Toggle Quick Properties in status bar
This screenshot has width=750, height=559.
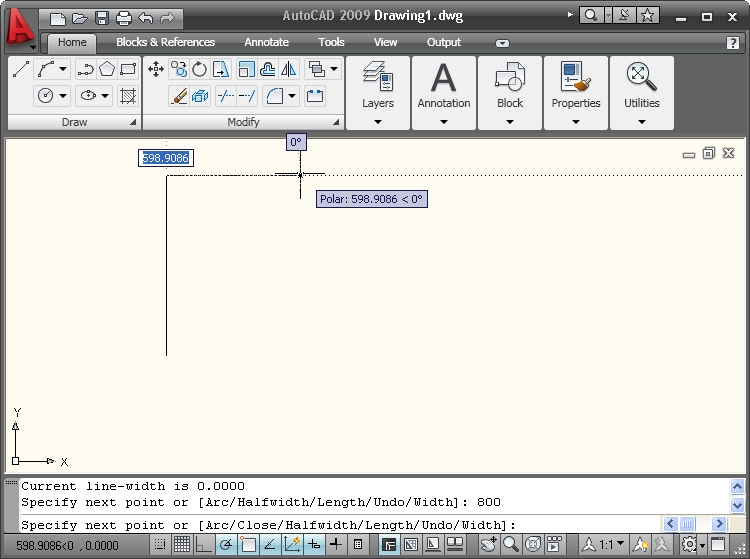click(358, 544)
